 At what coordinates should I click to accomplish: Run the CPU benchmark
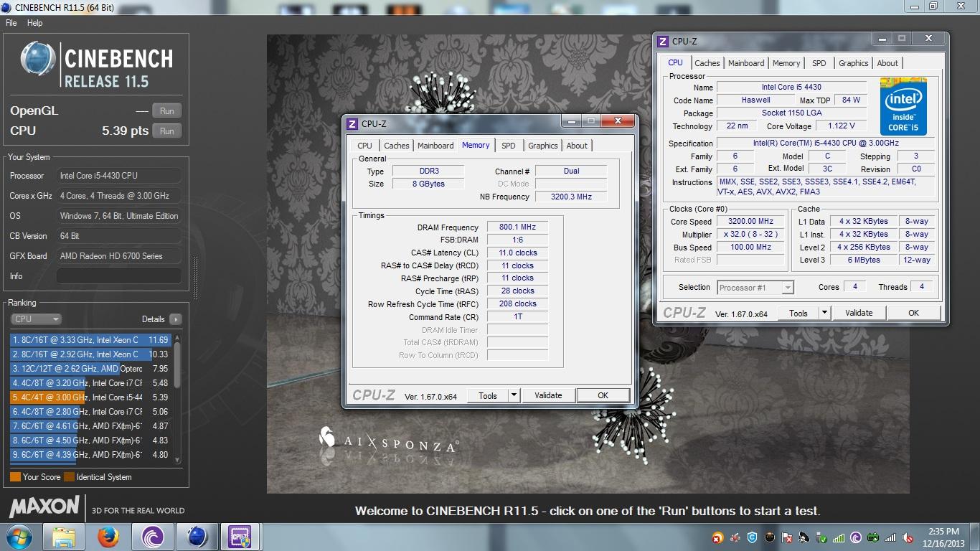point(167,131)
